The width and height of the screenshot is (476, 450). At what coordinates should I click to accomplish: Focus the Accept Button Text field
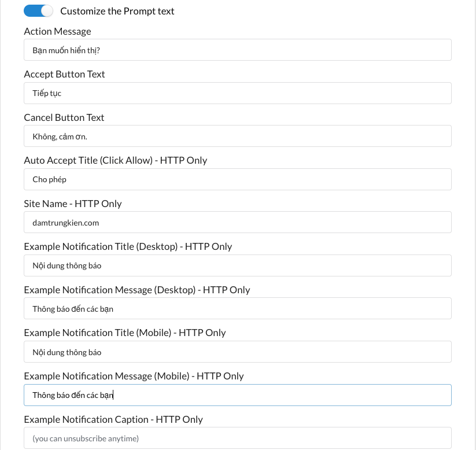[x=237, y=93]
